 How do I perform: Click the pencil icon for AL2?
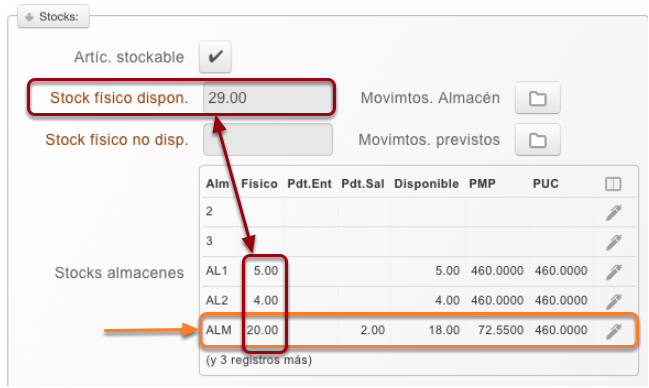[613, 301]
